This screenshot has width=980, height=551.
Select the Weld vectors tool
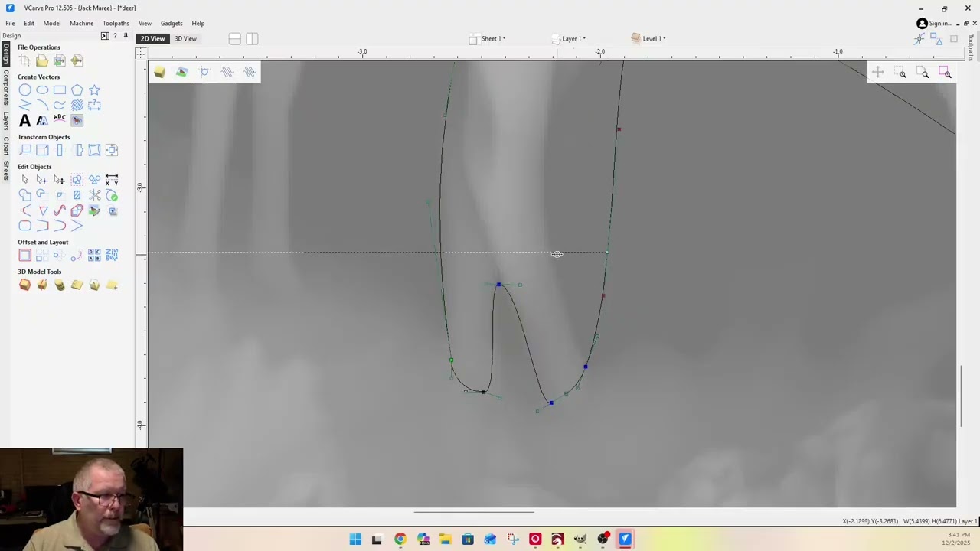24,195
